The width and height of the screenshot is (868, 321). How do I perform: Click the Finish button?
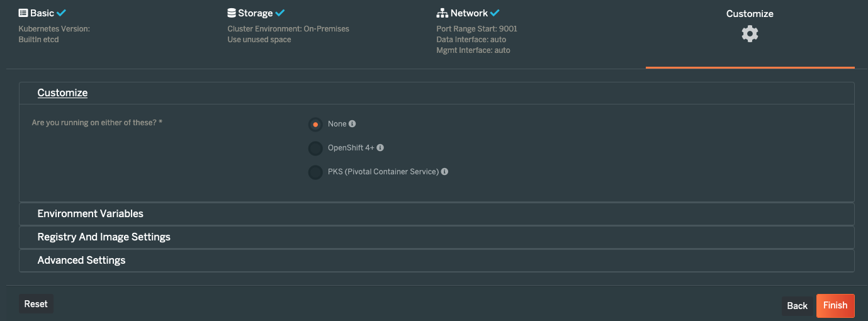click(x=835, y=305)
